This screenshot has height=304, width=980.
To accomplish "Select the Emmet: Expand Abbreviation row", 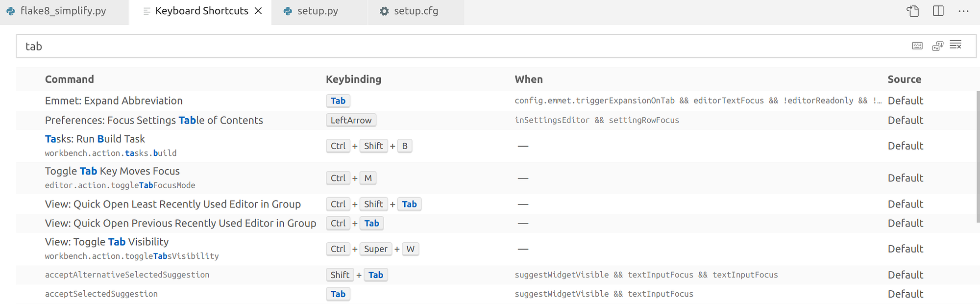I will pyautogui.click(x=496, y=101).
